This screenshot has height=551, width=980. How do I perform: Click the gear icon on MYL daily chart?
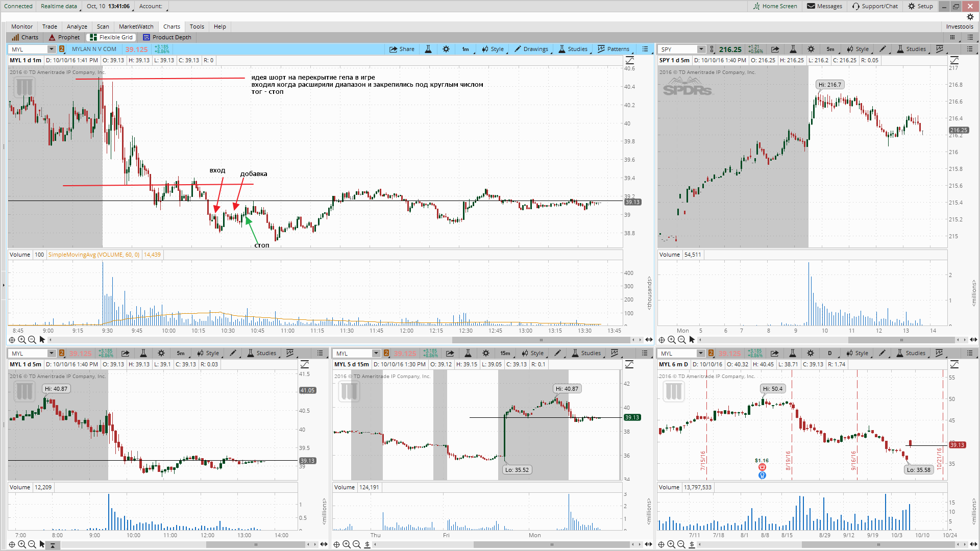(x=811, y=353)
